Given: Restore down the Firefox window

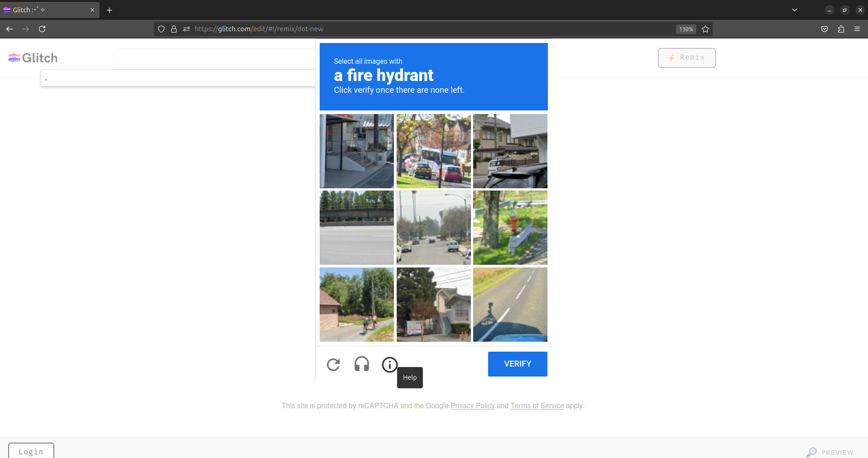Looking at the screenshot, I should tap(845, 10).
